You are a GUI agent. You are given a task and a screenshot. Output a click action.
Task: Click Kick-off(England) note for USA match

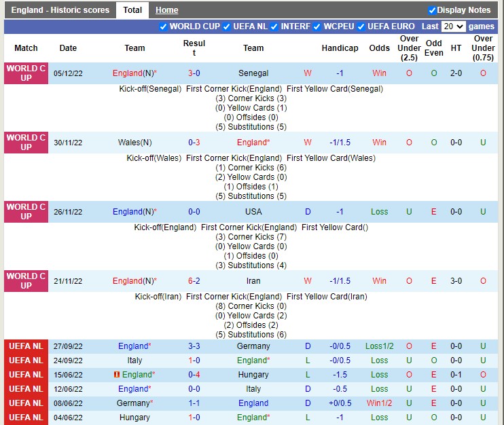coord(165,227)
